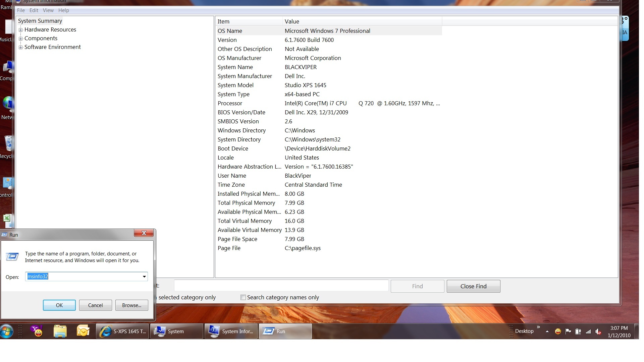This screenshot has height=362, width=644.
Task: Click OK in Run dialog
Action: (x=59, y=305)
